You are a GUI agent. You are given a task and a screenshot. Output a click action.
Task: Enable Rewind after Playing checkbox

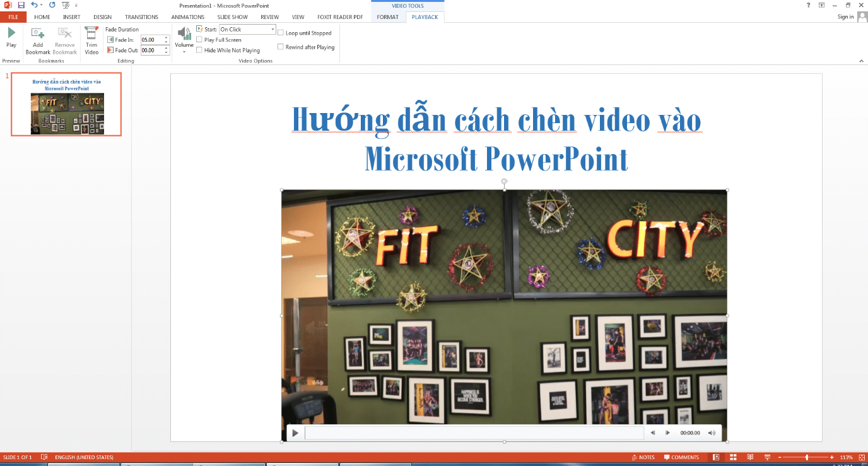(281, 47)
